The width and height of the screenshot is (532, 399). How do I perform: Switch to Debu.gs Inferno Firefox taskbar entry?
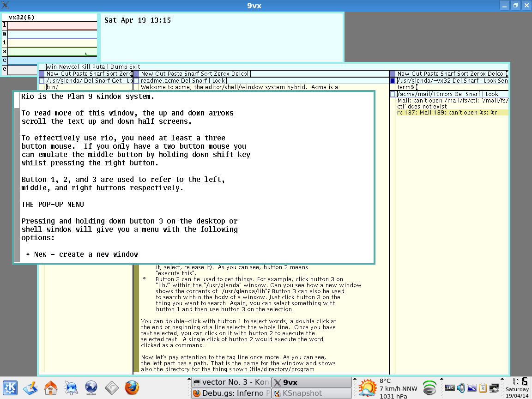(x=231, y=393)
